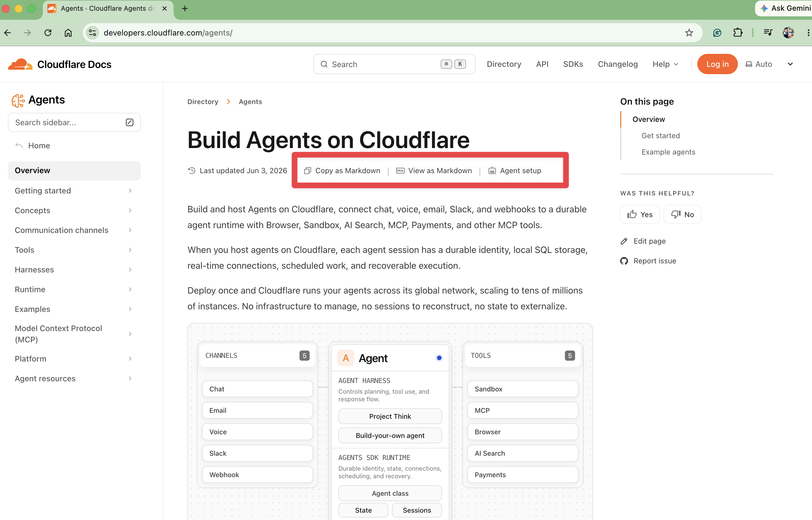Click Overview in On this page

648,119
